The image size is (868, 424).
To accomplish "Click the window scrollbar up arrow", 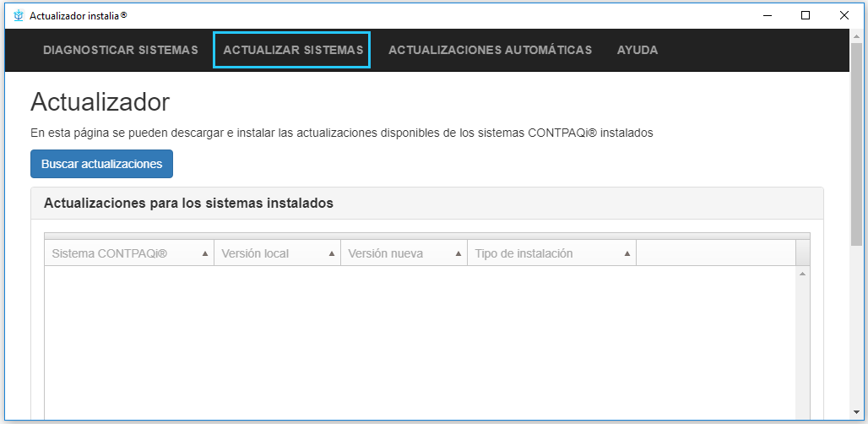I will [x=857, y=35].
